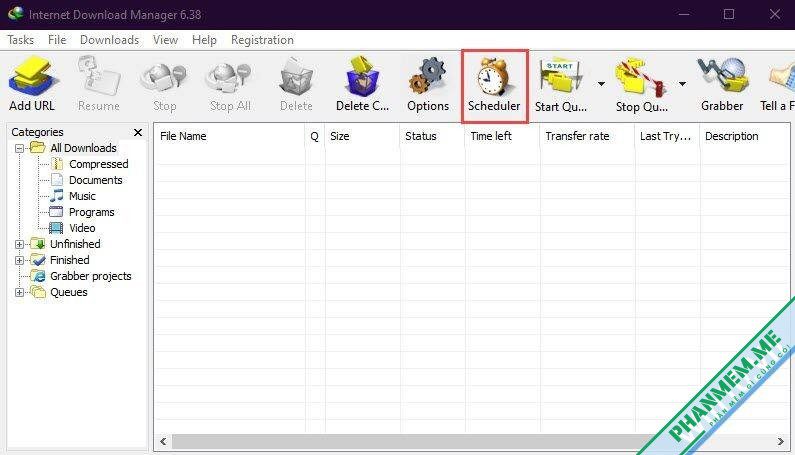Expand the Finished tree node
Viewport: 795px width, 455px height.
[19, 260]
